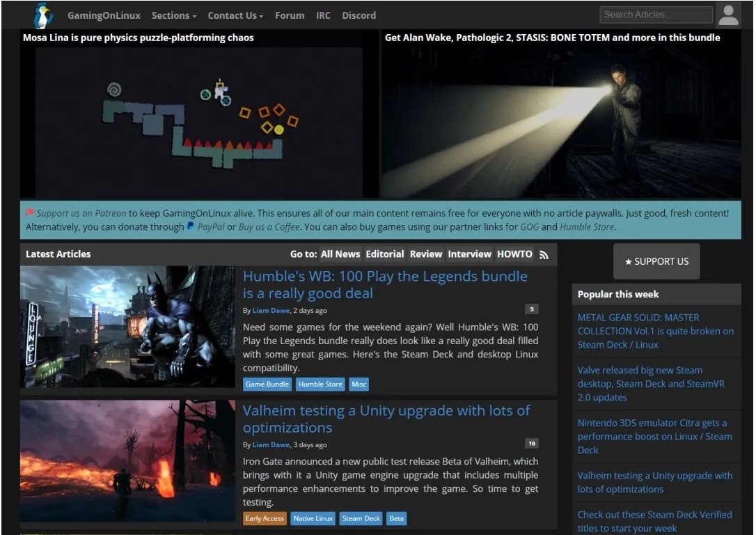Open the RSS feed icon
This screenshot has height=535, width=756.
[544, 255]
